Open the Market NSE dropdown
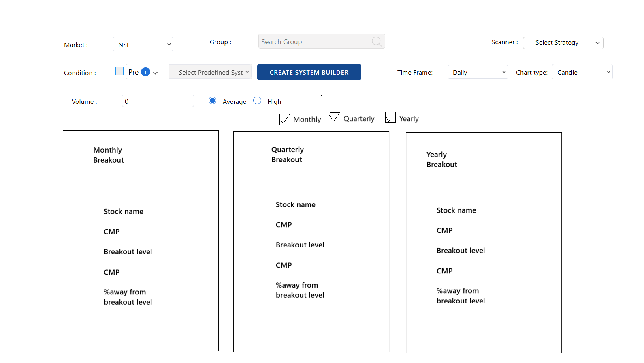This screenshot has width=644, height=363. click(x=143, y=44)
